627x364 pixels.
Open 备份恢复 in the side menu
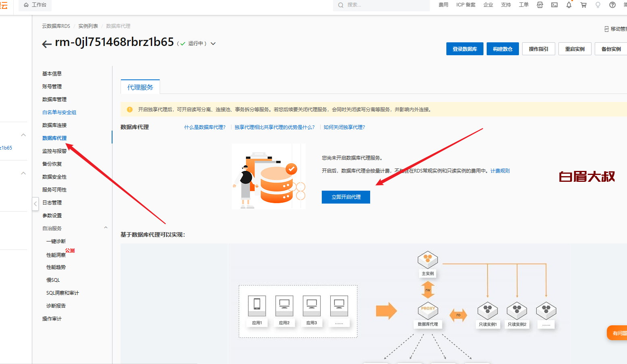coord(52,164)
